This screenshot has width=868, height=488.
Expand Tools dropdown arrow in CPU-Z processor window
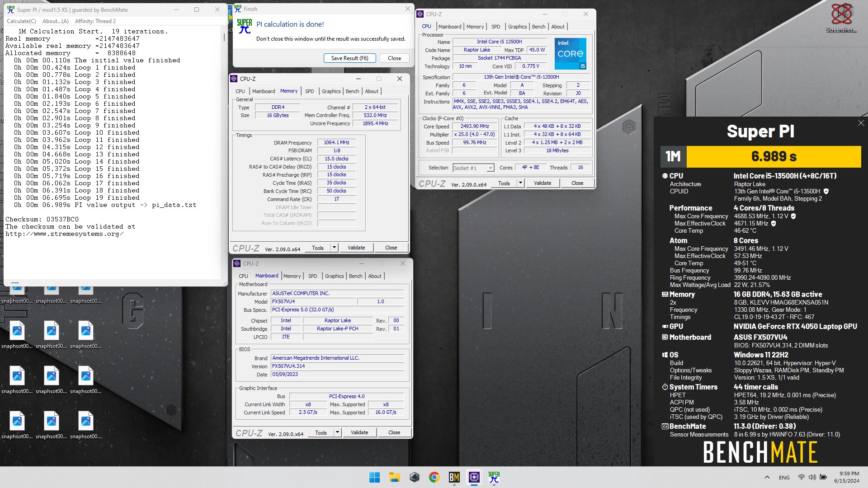(x=520, y=183)
